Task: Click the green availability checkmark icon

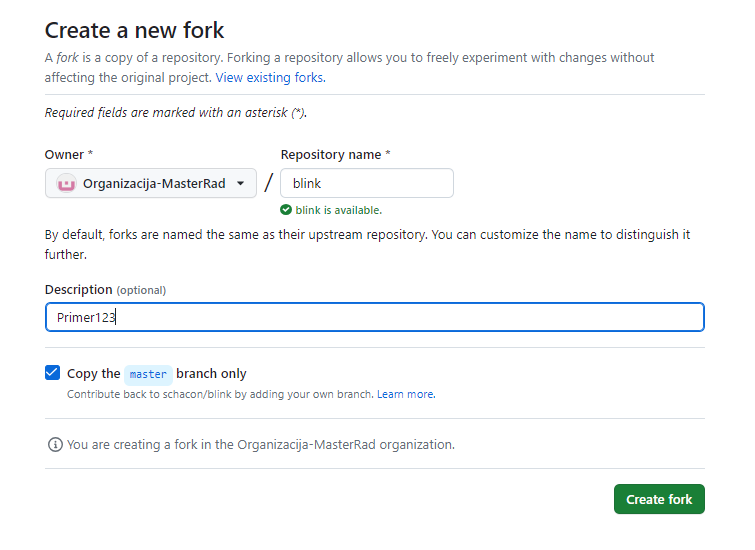Action: click(x=286, y=210)
